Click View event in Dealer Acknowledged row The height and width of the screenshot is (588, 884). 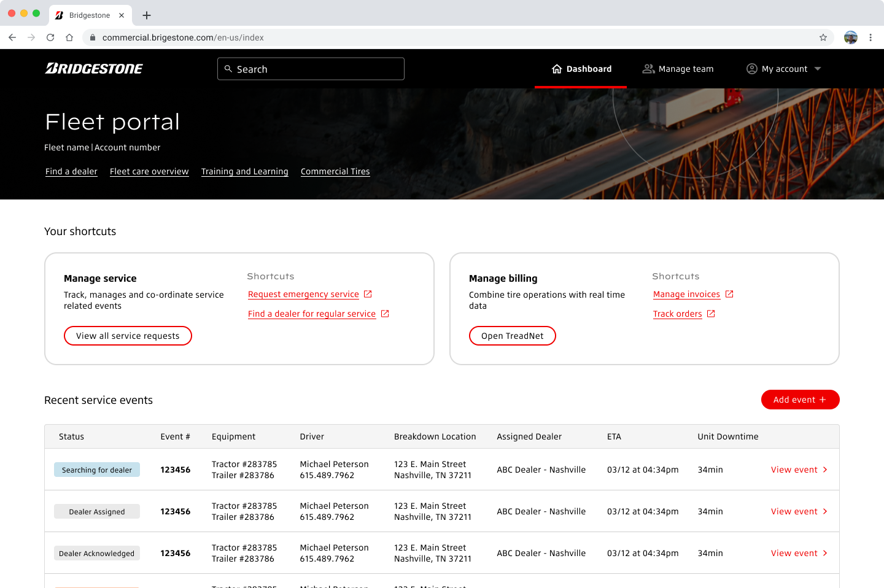pos(794,553)
